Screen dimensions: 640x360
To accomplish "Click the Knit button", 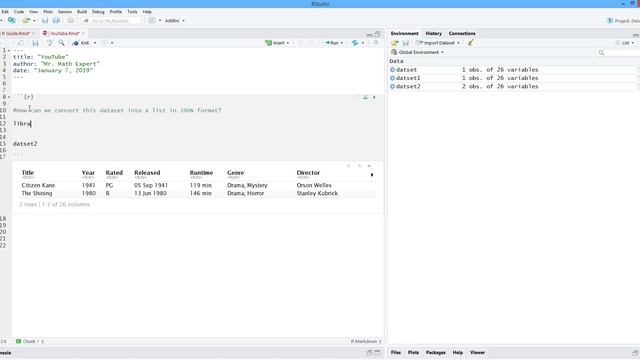I will [x=81, y=43].
